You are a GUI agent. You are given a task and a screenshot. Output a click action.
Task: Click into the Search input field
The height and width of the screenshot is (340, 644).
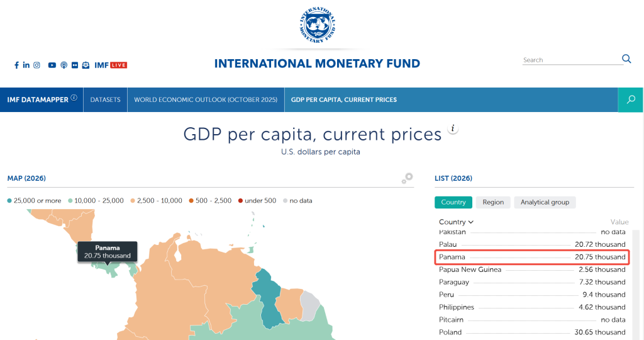pos(571,60)
